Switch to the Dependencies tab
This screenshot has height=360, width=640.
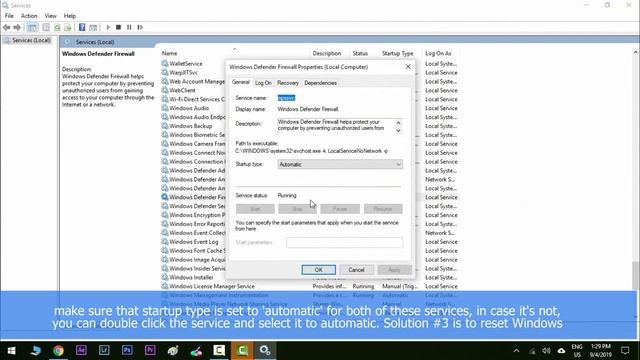320,83
